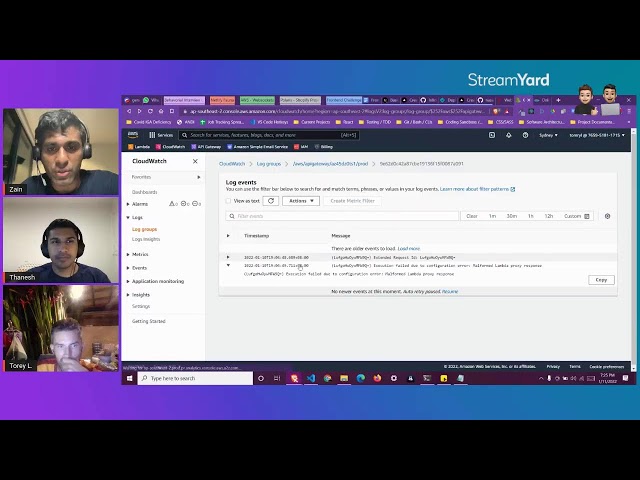Click the browser home button
Screen dimensions: 640x480
161,111
